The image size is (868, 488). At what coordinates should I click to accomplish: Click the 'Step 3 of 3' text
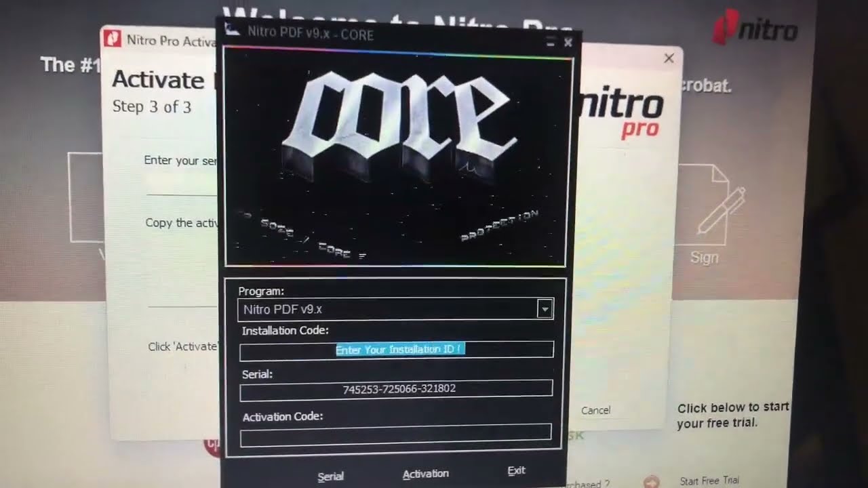click(152, 106)
